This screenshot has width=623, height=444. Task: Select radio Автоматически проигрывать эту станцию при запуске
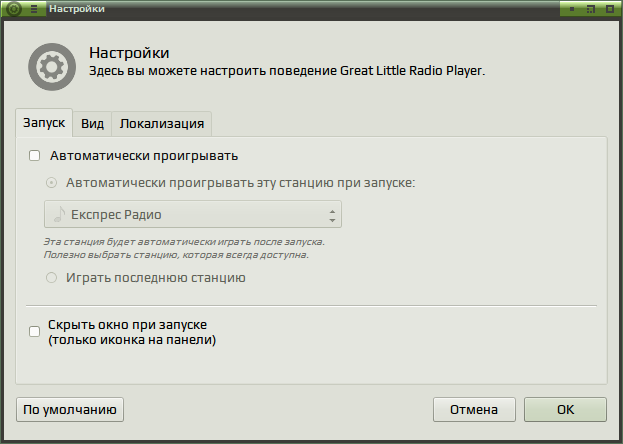[52, 183]
